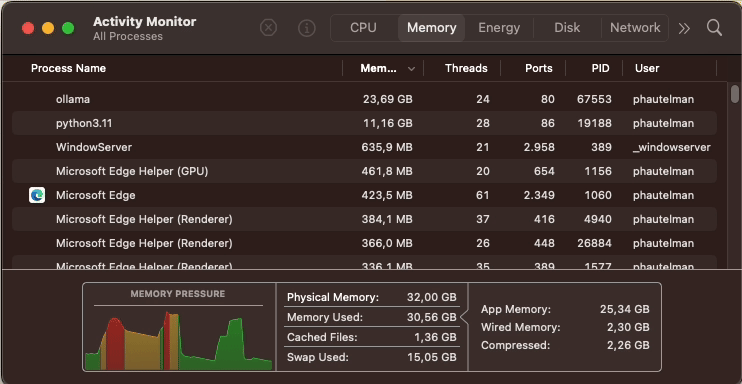Screen dimensions: 742x384
Task: Select the Memory tab
Action: 432,28
